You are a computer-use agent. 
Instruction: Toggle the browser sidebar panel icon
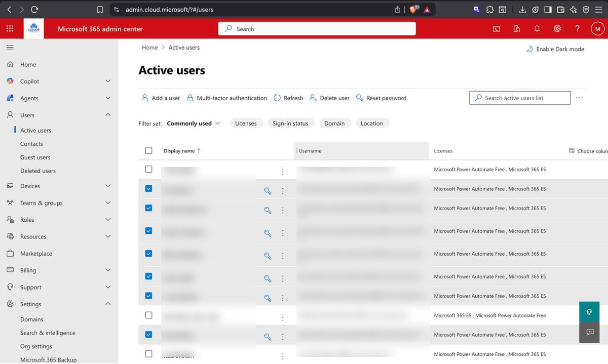pyautogui.click(x=548, y=10)
